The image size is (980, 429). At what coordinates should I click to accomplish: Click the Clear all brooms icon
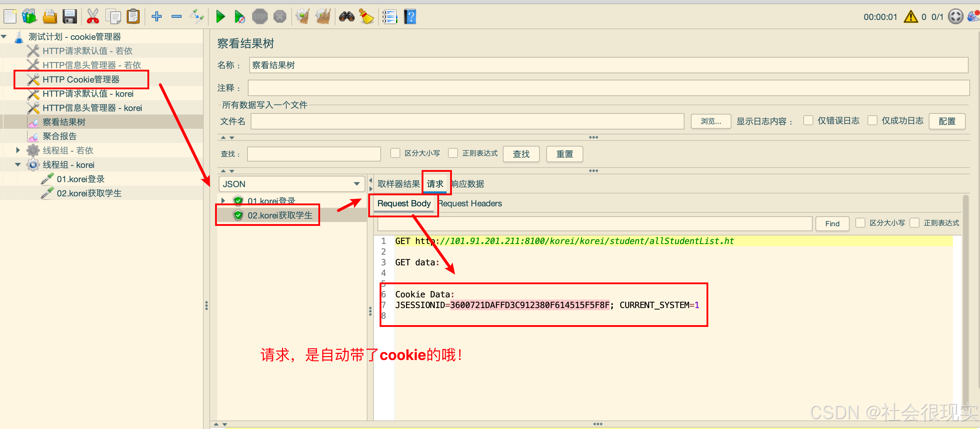[323, 17]
